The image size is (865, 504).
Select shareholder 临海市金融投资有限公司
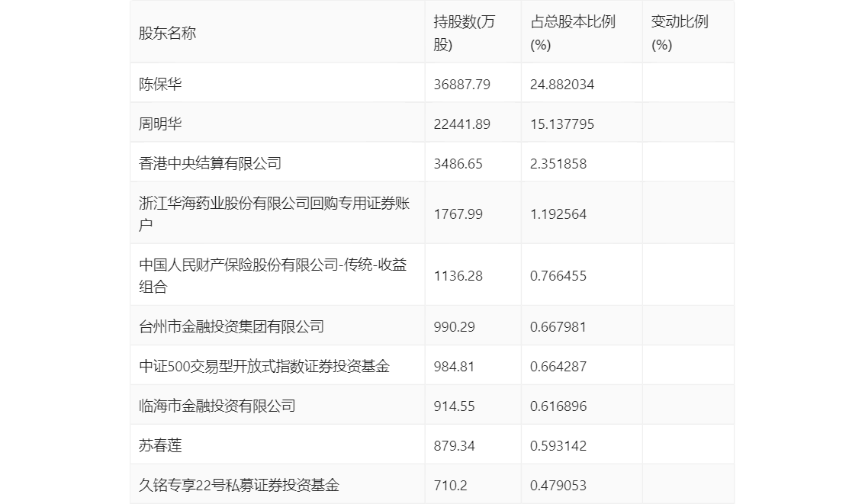(217, 406)
